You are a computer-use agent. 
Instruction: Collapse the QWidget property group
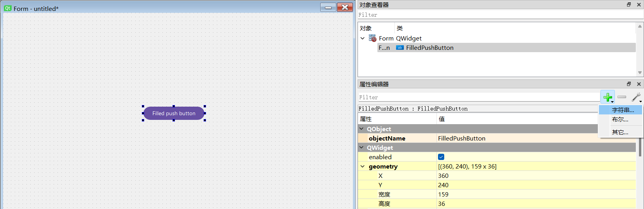coord(362,148)
